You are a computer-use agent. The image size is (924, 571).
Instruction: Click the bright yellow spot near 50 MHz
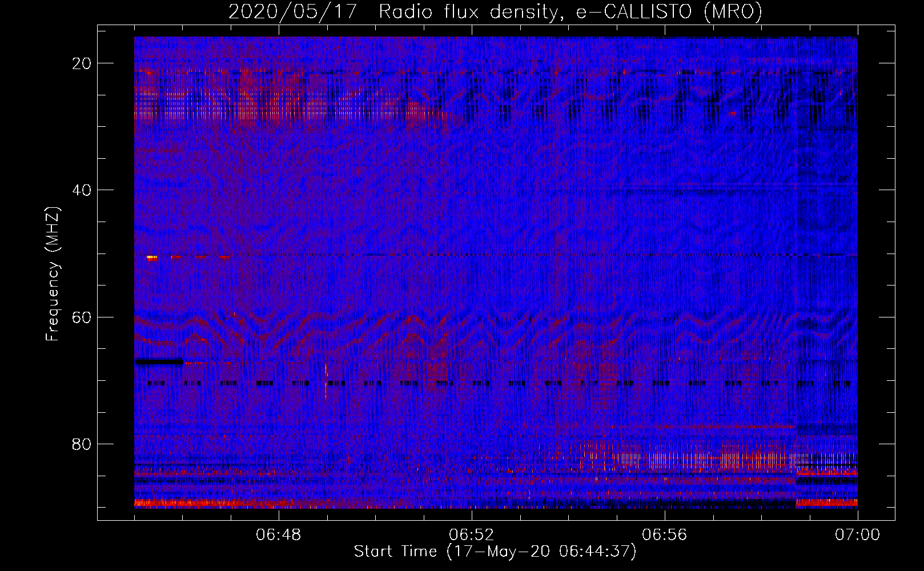click(151, 258)
